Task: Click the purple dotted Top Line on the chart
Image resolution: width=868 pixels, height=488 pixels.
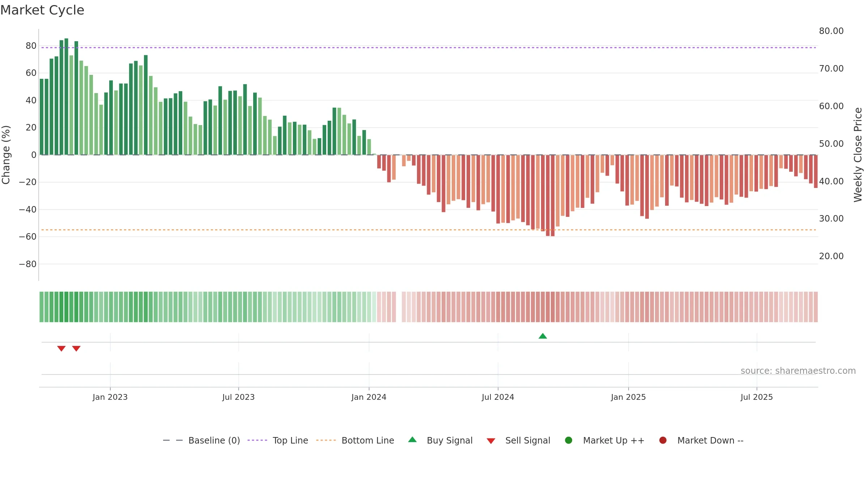Action: point(429,47)
